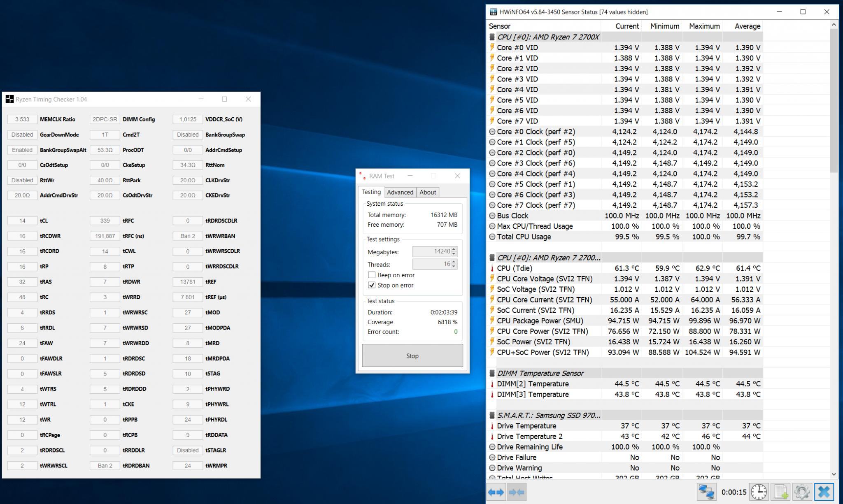This screenshot has width=843, height=504.
Task: Click the clock reset timer icon
Action: (x=759, y=492)
